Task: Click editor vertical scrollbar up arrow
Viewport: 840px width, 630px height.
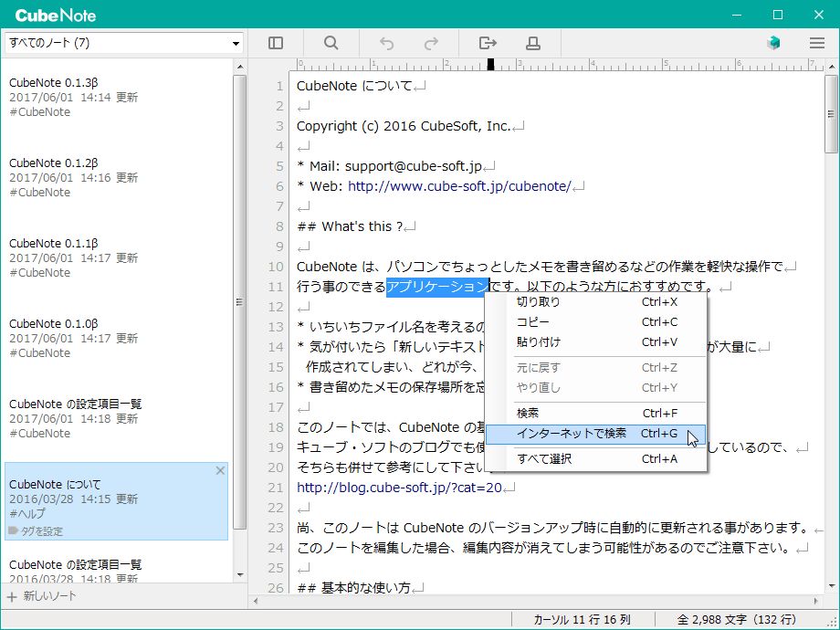Action: click(x=831, y=67)
